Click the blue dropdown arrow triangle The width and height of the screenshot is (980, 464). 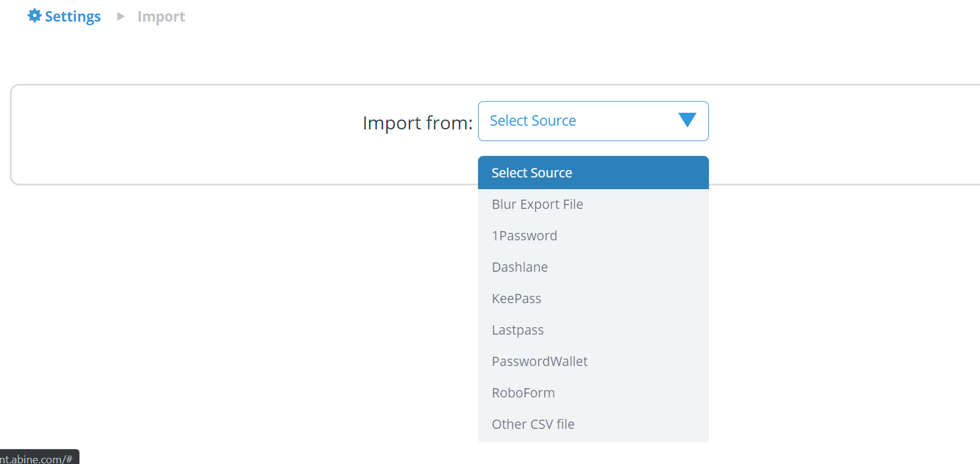tap(687, 120)
